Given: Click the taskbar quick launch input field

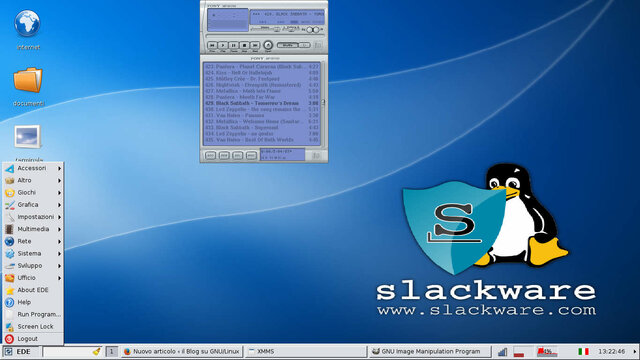Looking at the screenshot, I should [x=72, y=351].
